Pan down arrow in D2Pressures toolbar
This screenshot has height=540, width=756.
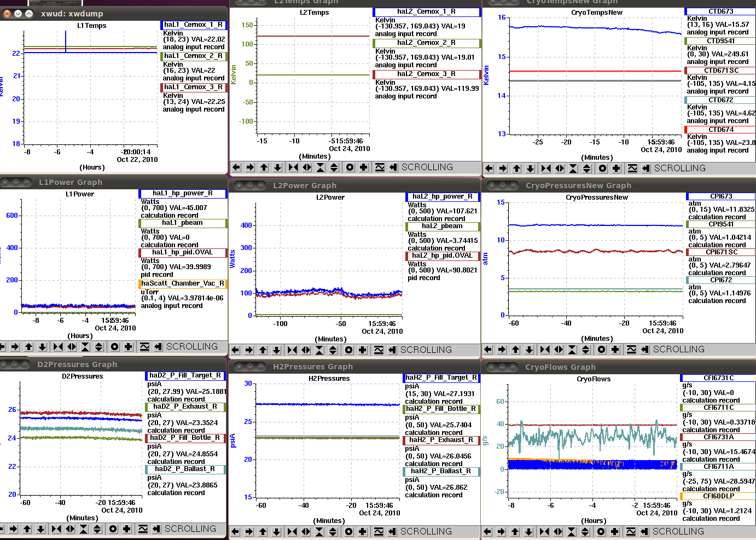click(40, 529)
